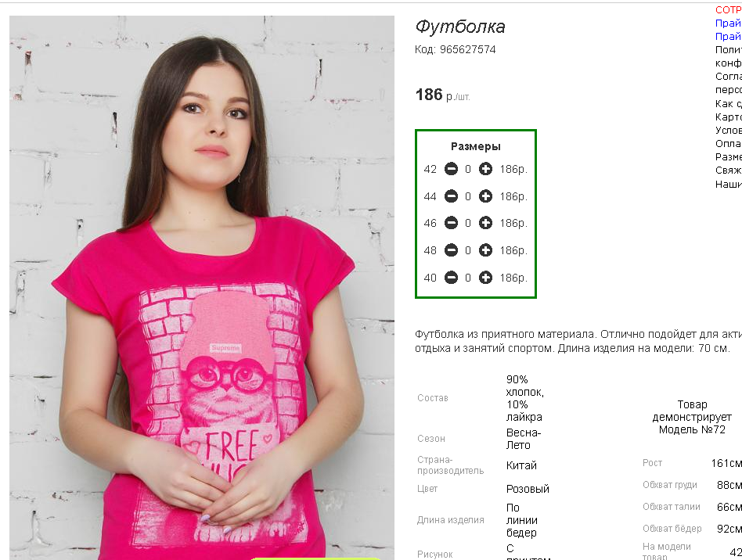The image size is (742, 560).
Task: Increase quantity for size 42
Action: [485, 169]
